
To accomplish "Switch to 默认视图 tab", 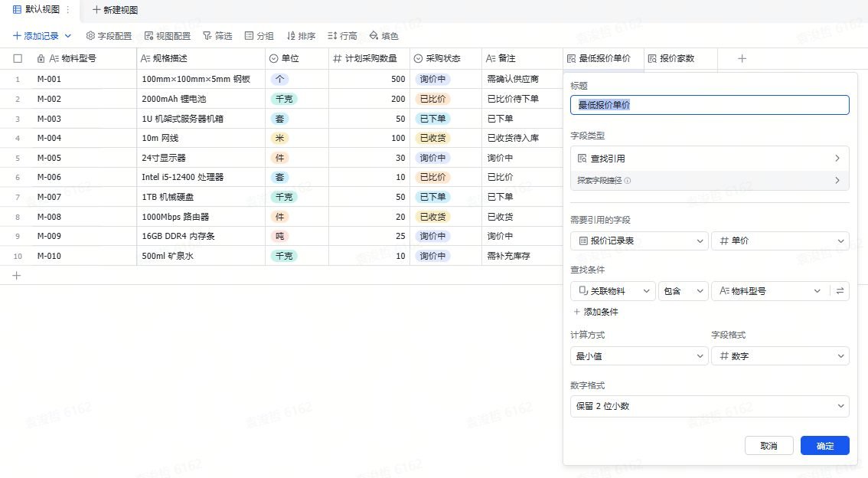I will click(x=36, y=9).
